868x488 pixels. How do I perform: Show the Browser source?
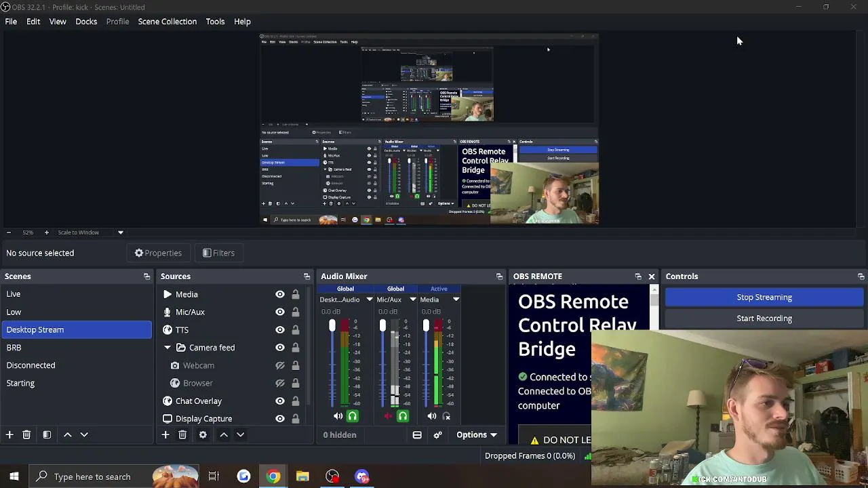coord(279,383)
